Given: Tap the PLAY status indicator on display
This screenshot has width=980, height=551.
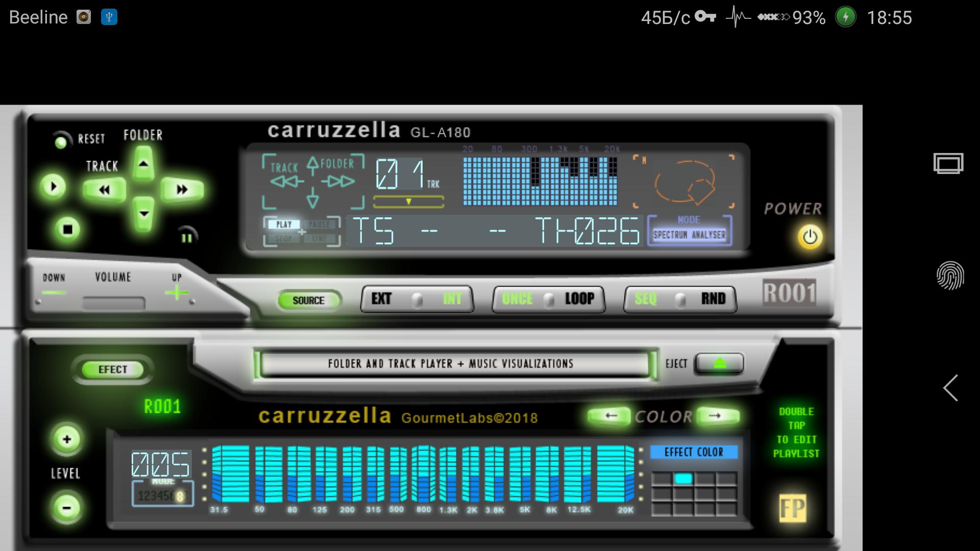Looking at the screenshot, I should (284, 224).
